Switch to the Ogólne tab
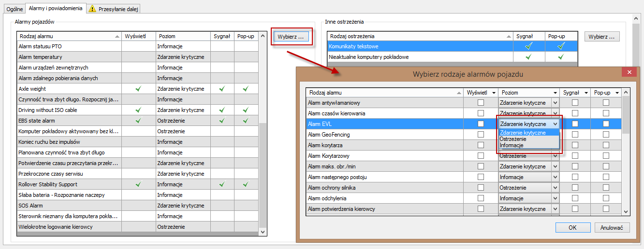Image resolution: width=644 pixels, height=249 pixels. coord(15,9)
